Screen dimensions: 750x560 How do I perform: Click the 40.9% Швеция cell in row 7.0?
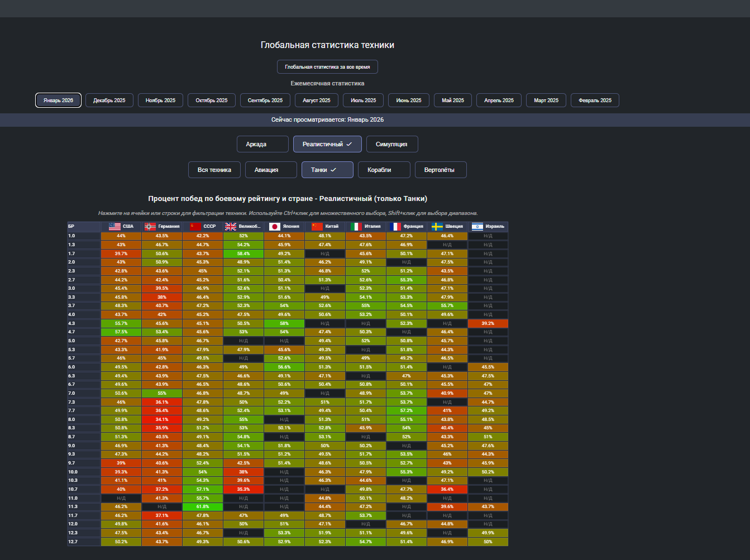point(447,393)
